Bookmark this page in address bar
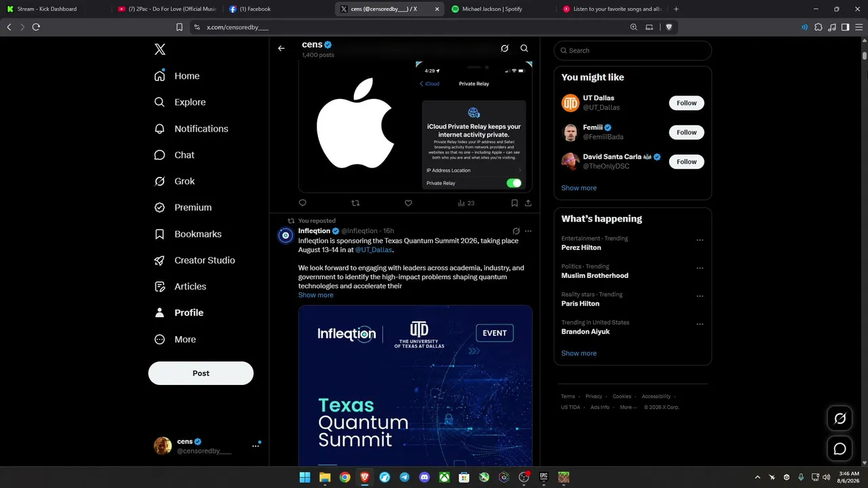This screenshot has height=488, width=868. click(179, 27)
